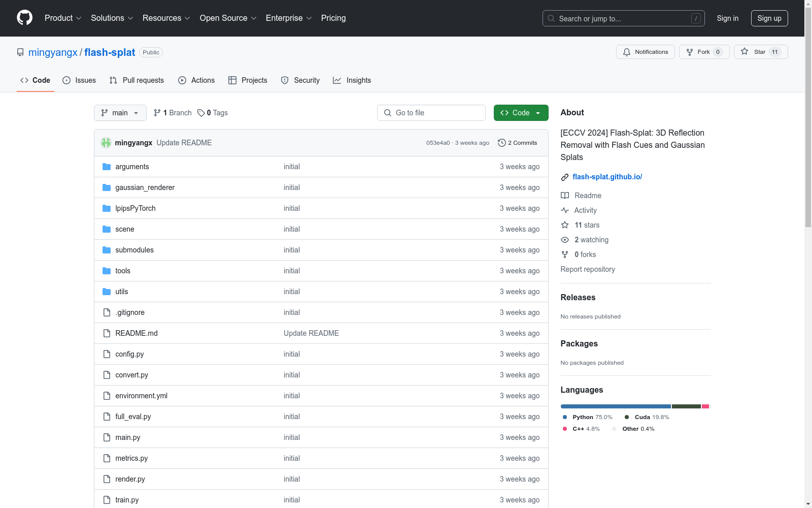
Task: Expand the Solutions menu
Action: coord(112,18)
